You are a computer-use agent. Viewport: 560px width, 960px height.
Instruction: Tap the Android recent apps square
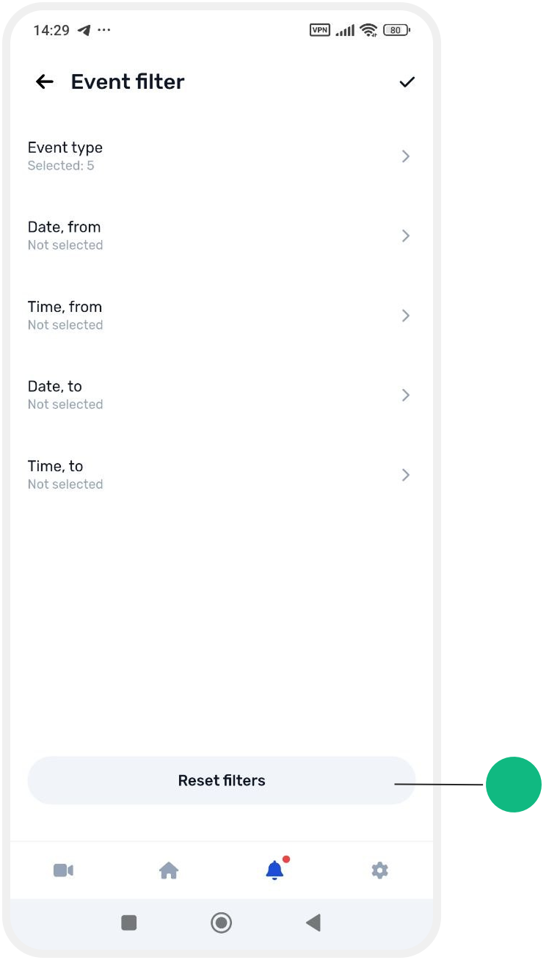point(129,923)
